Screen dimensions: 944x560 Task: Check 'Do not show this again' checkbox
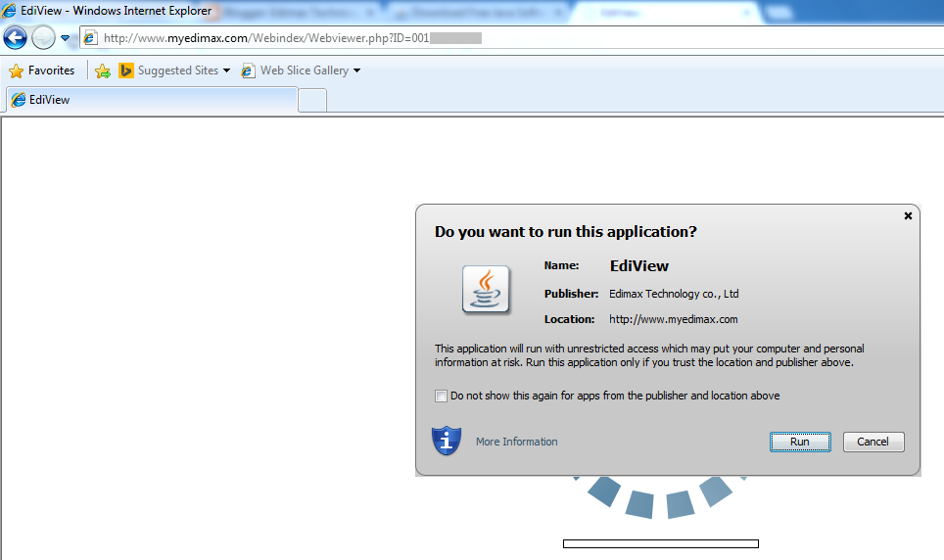442,396
